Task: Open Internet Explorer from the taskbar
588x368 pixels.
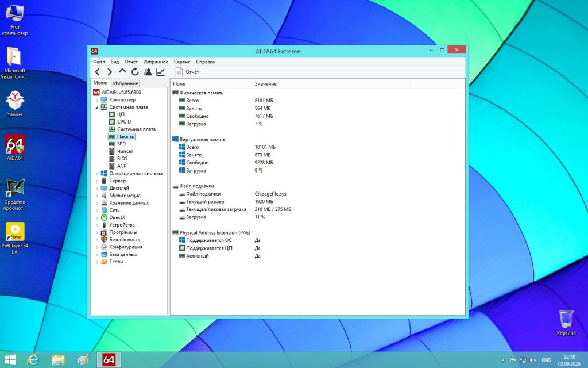Action: pos(33,360)
